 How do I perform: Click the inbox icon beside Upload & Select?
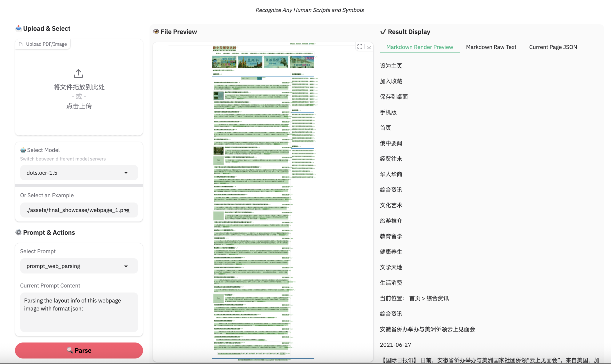[x=18, y=28]
